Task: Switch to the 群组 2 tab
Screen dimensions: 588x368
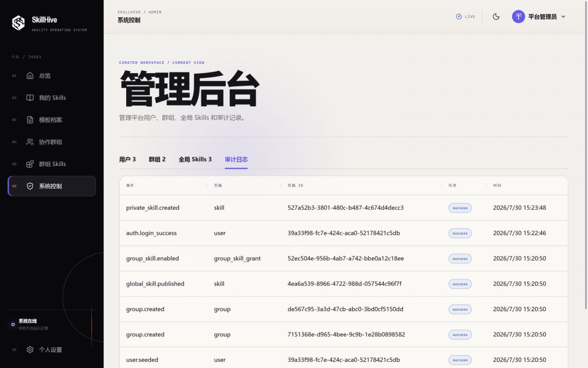Action: (157, 159)
